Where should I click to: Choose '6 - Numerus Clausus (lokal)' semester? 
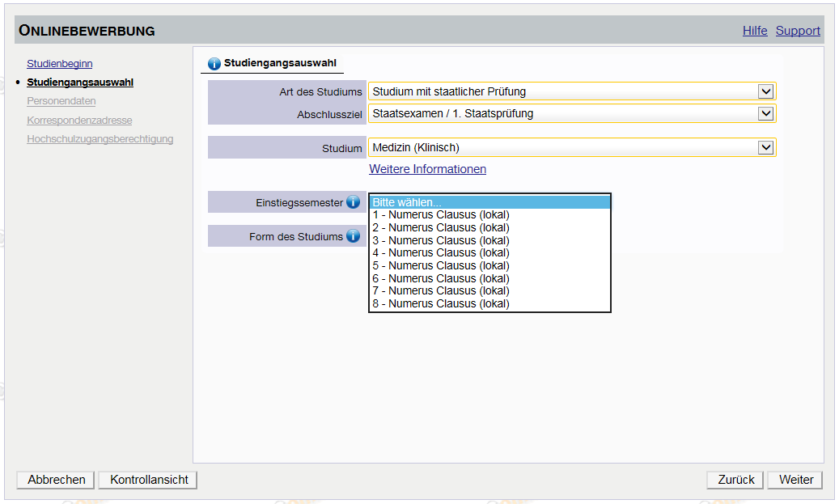(441, 278)
